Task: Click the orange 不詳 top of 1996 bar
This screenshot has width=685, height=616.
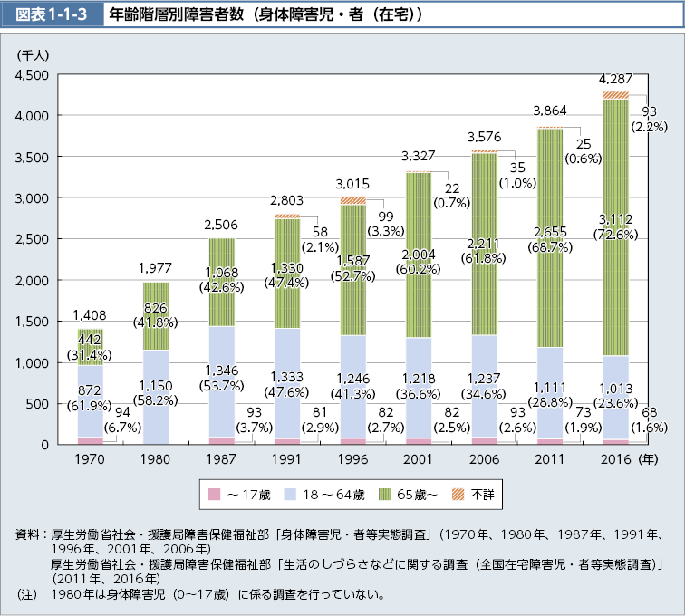Action: [352, 200]
